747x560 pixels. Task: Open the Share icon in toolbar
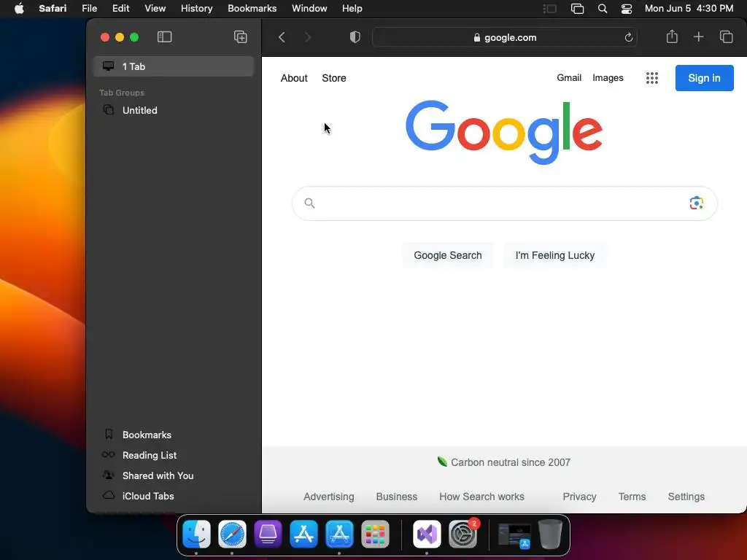(x=672, y=36)
